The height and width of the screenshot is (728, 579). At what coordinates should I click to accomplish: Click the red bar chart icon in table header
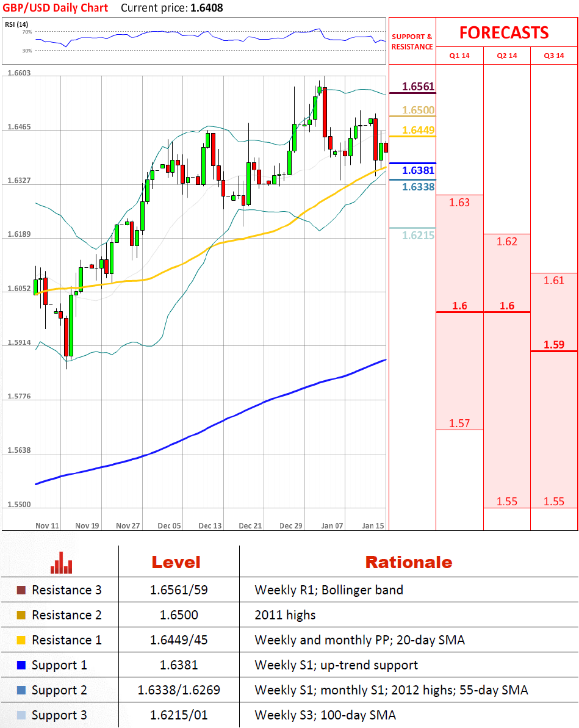point(61,563)
